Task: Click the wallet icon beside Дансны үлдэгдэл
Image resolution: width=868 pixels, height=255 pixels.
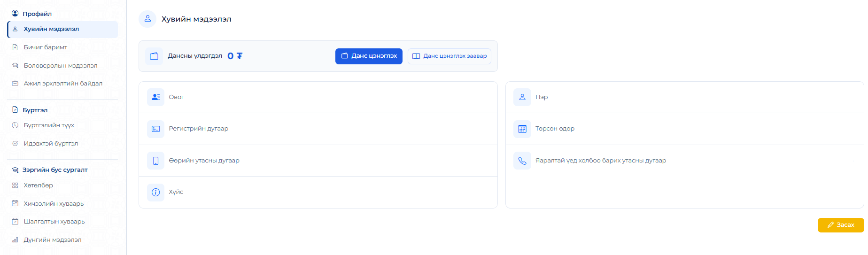Action: click(154, 56)
